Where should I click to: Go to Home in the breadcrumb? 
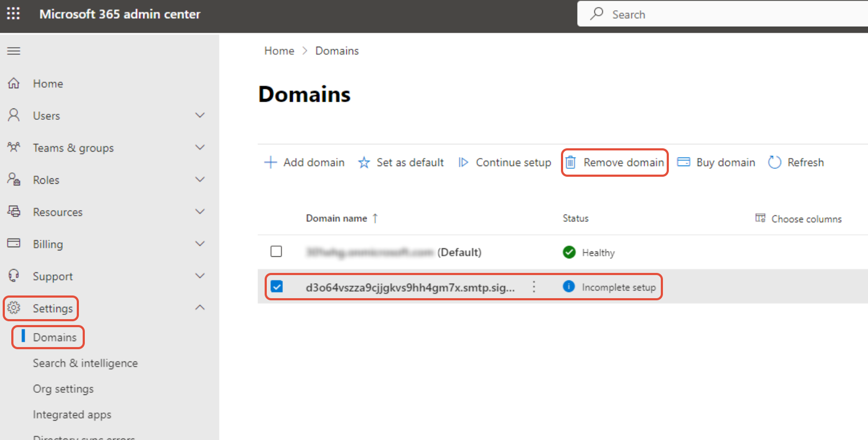[x=279, y=51]
